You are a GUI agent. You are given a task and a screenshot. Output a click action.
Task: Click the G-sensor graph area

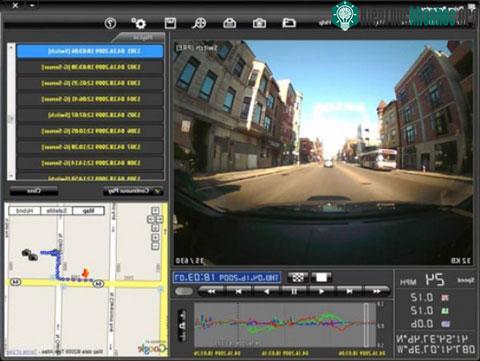[285, 325]
